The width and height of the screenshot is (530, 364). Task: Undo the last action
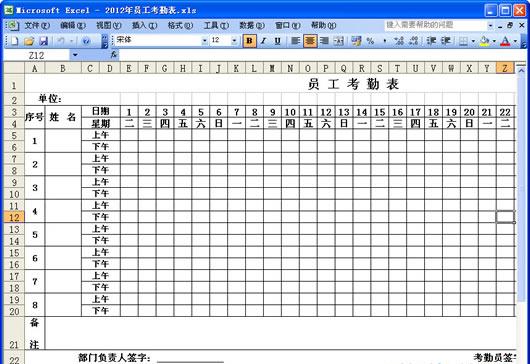point(61,41)
